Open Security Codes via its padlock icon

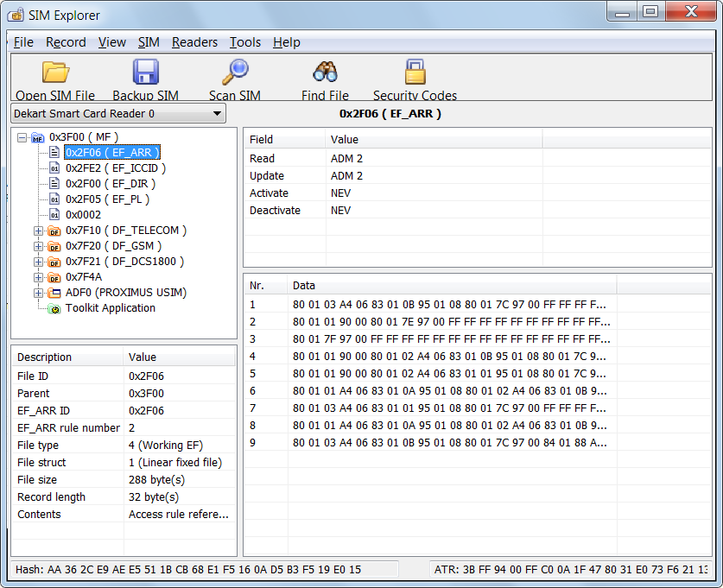click(415, 71)
